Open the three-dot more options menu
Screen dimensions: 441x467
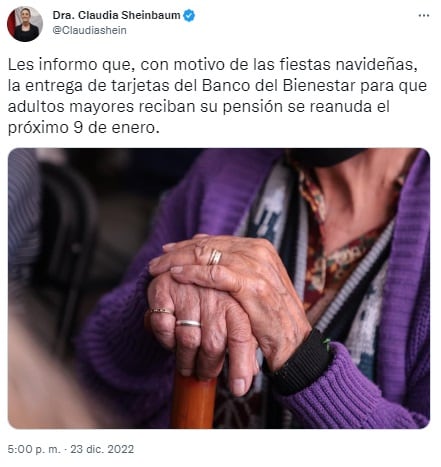tap(423, 16)
